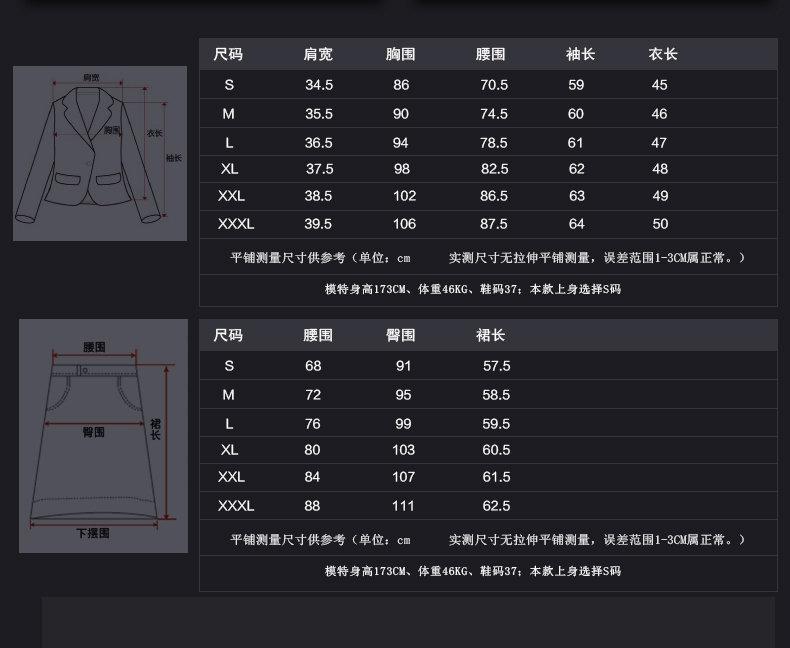This screenshot has height=648, width=790.
Task: Click the skirt measurement diagram thumbnail
Action: point(103,436)
